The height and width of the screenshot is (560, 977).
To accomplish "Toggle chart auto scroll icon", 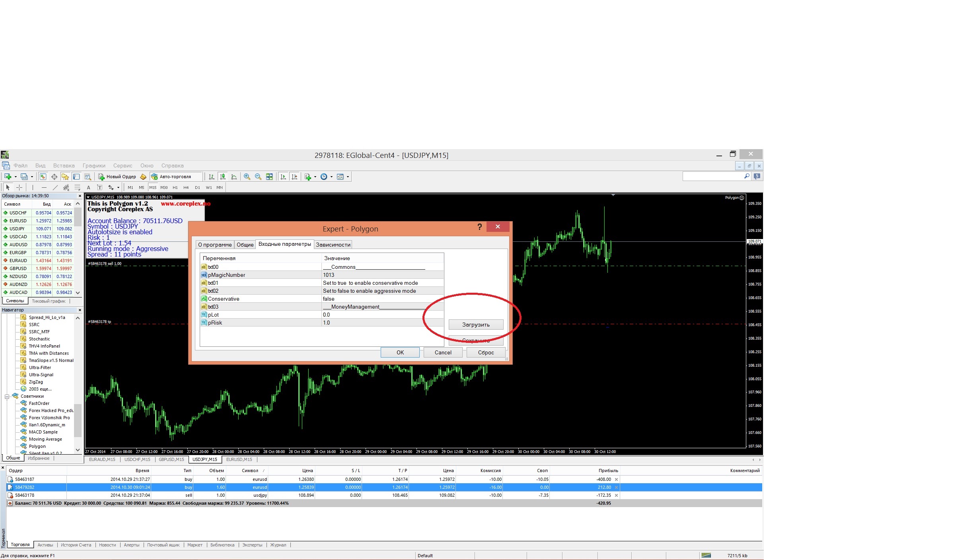I will point(283,177).
